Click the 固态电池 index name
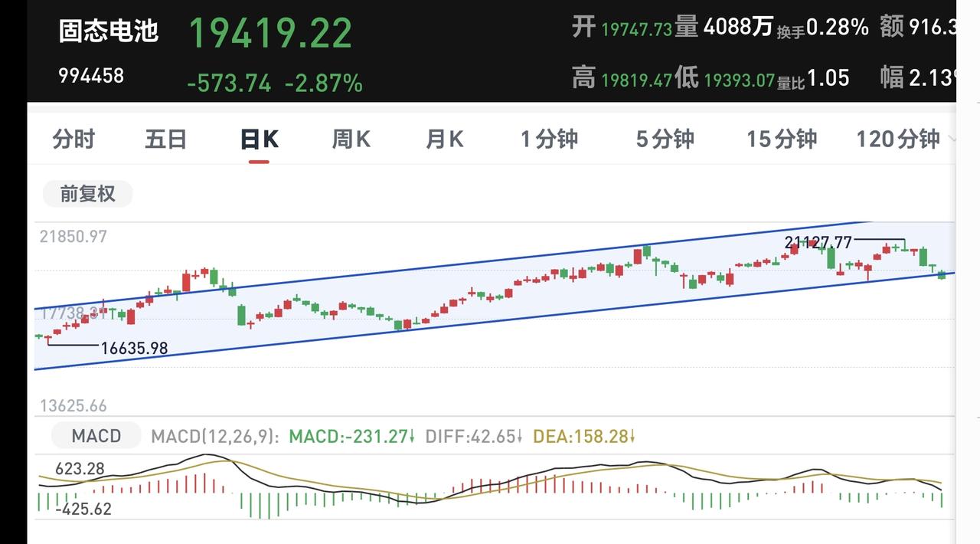This screenshot has height=544, width=980. point(109,31)
